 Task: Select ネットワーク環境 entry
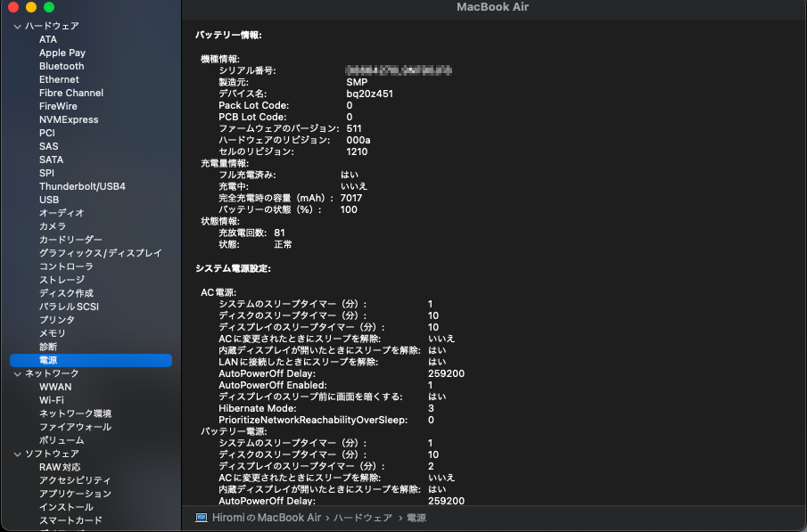click(x=75, y=413)
